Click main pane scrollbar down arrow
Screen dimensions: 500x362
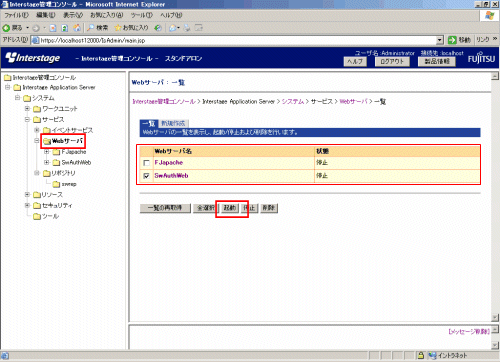tap(495, 317)
